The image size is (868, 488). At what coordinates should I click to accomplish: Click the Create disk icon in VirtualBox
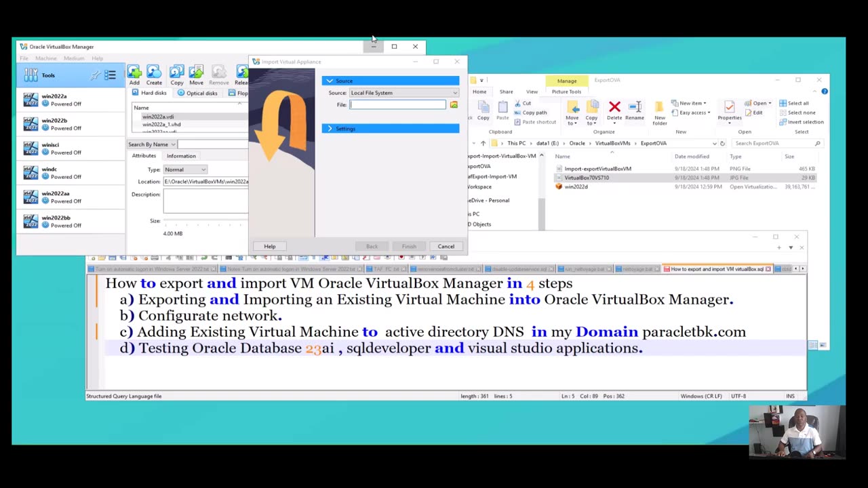pyautogui.click(x=154, y=72)
